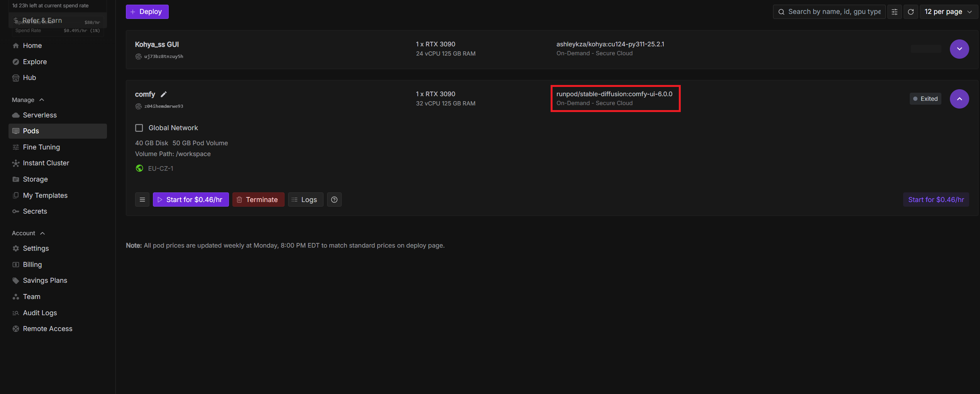Click the right-side Start for $0.46/hr link
Viewport: 980px width, 394px height.
click(936, 200)
